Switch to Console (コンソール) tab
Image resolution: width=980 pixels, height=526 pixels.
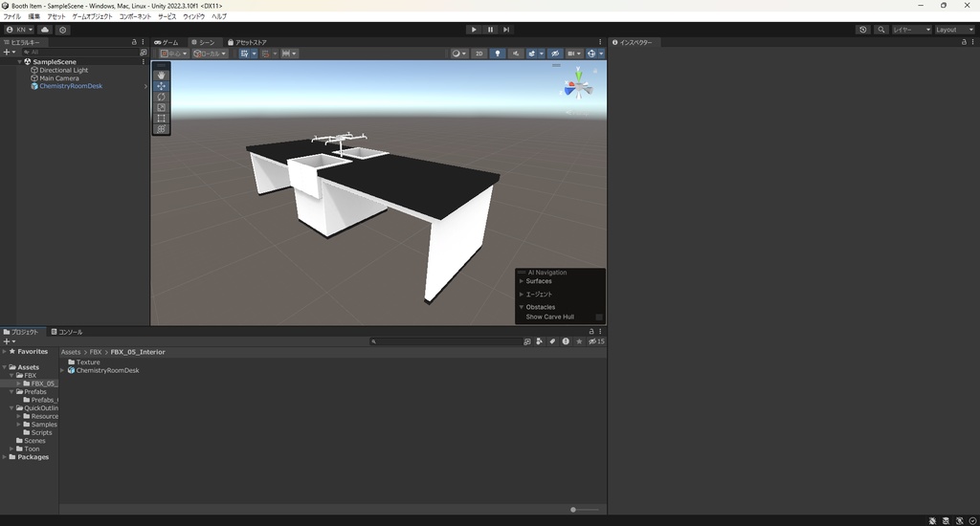[67, 332]
